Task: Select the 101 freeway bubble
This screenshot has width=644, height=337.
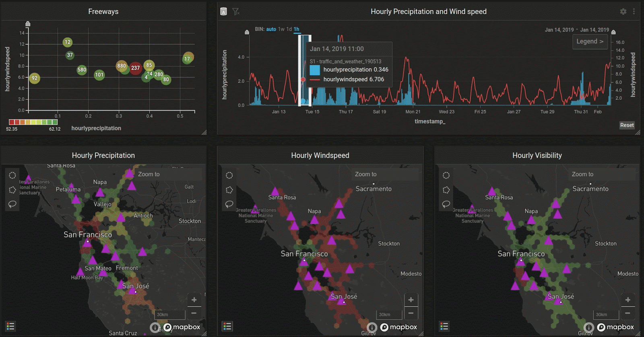Action: (x=99, y=75)
